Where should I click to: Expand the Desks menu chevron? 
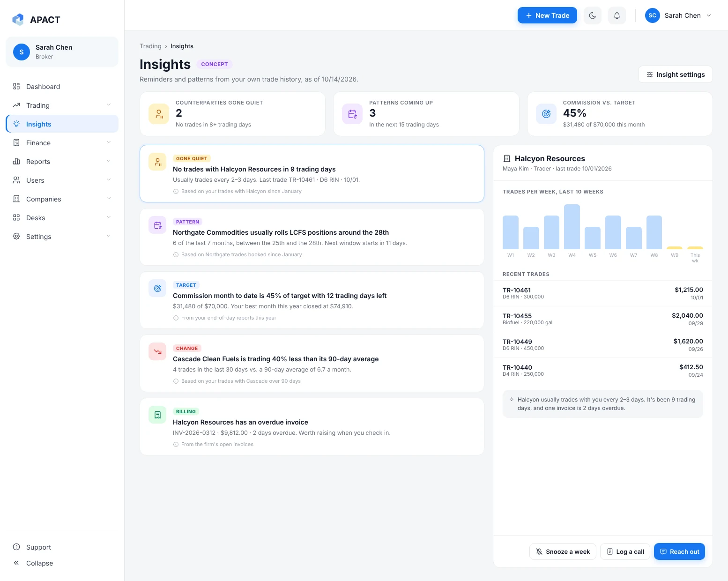[109, 217]
